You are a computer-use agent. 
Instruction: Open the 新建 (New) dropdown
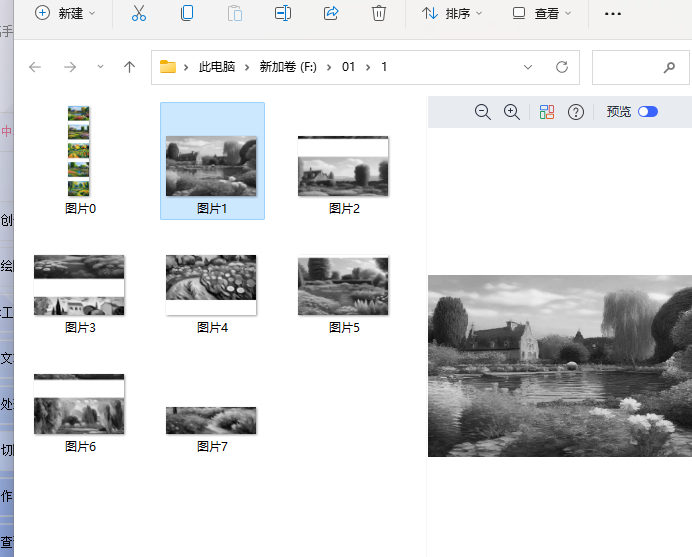(66, 13)
